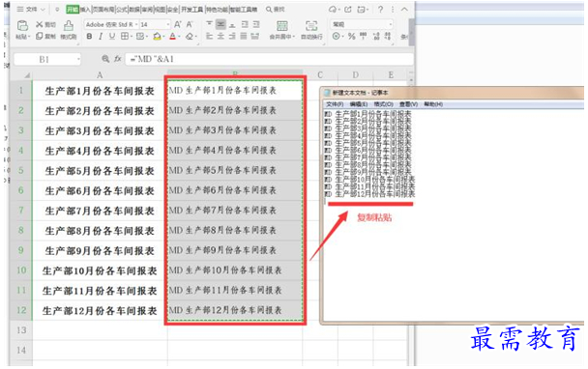Decrease font size with smaller A icon
The width and height of the screenshot is (588, 369).
[190, 25]
